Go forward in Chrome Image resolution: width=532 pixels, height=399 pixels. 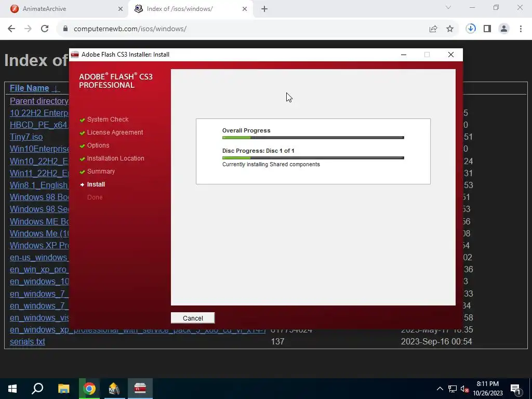28,29
